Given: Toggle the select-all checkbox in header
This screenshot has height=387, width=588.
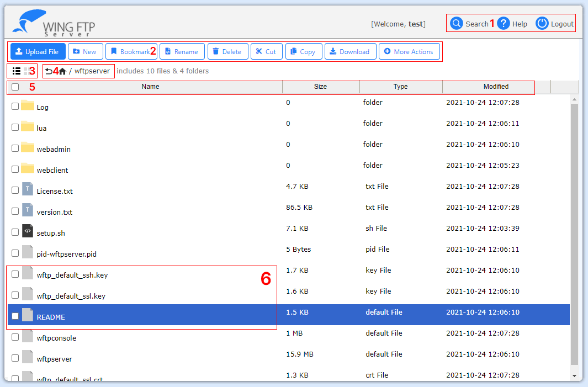Looking at the screenshot, I should click(15, 87).
